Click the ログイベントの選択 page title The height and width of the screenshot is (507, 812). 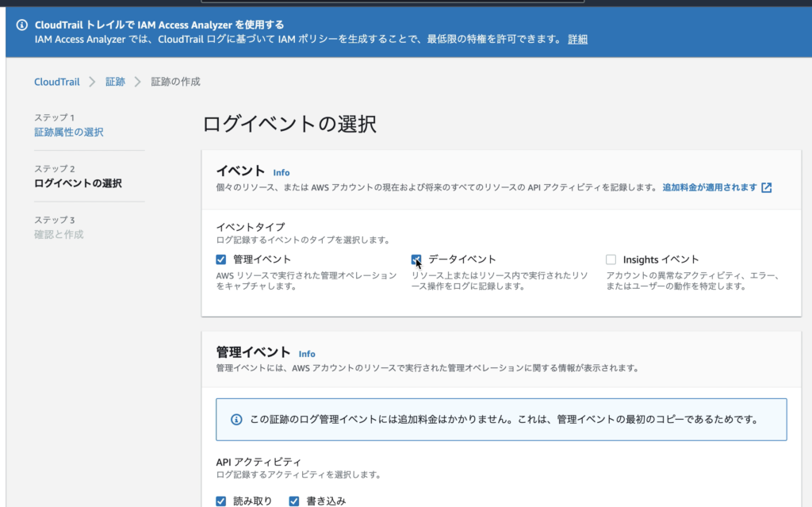[x=289, y=125]
